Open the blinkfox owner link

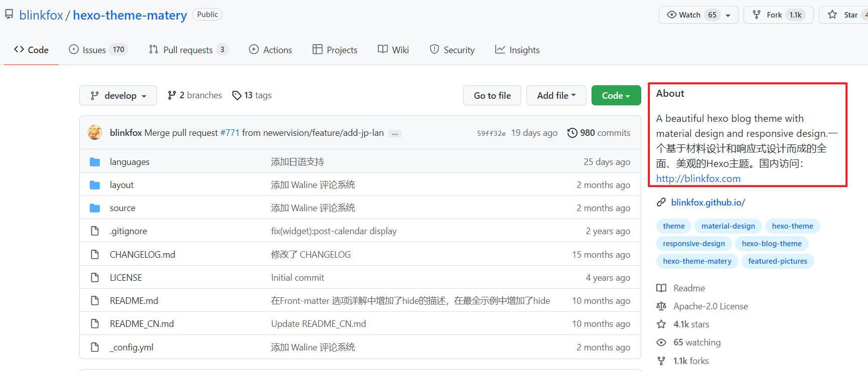click(41, 15)
